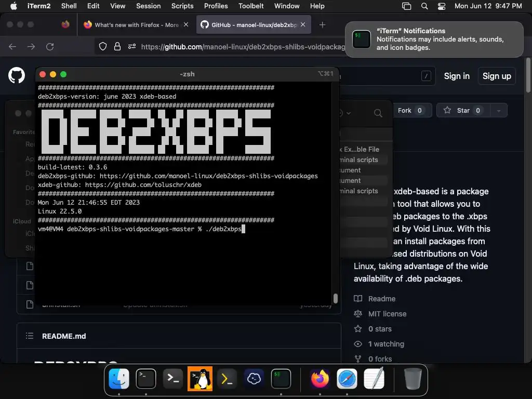Open the dark prompt terminal app in Dock
The width and height of the screenshot is (532, 399).
tap(173, 379)
